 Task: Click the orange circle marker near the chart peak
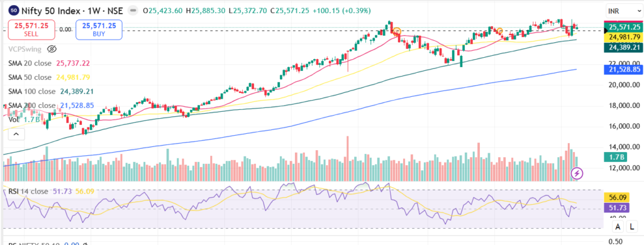coord(397,31)
